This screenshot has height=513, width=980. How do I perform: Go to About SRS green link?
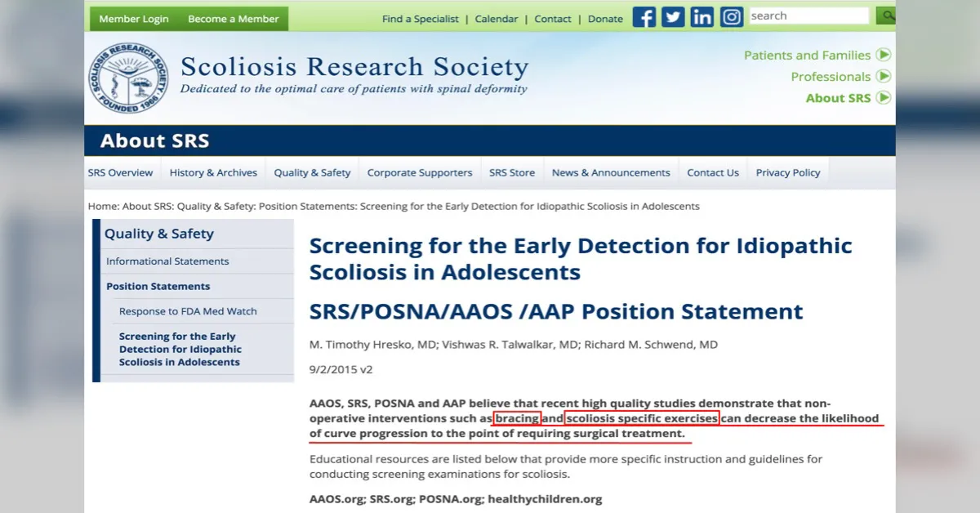tap(838, 97)
